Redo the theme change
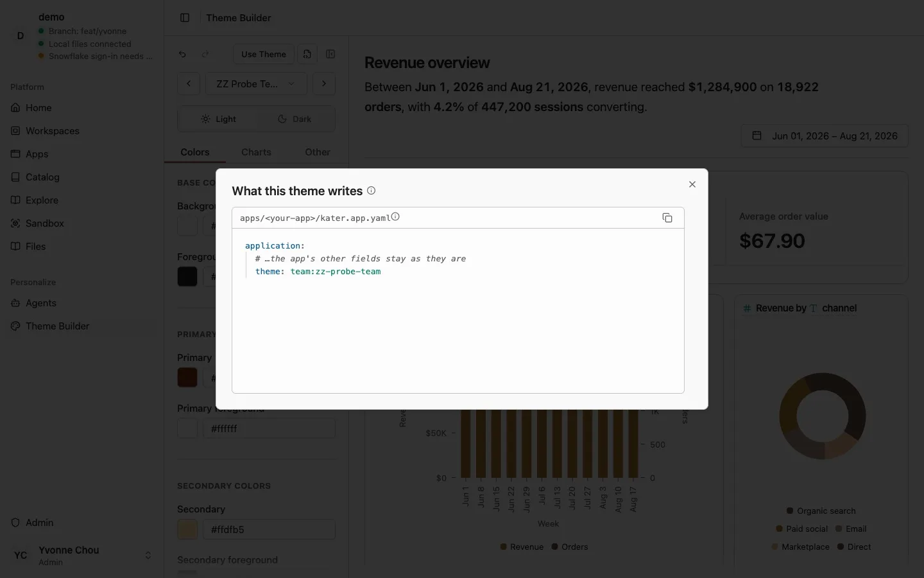924x578 pixels. pyautogui.click(x=205, y=55)
